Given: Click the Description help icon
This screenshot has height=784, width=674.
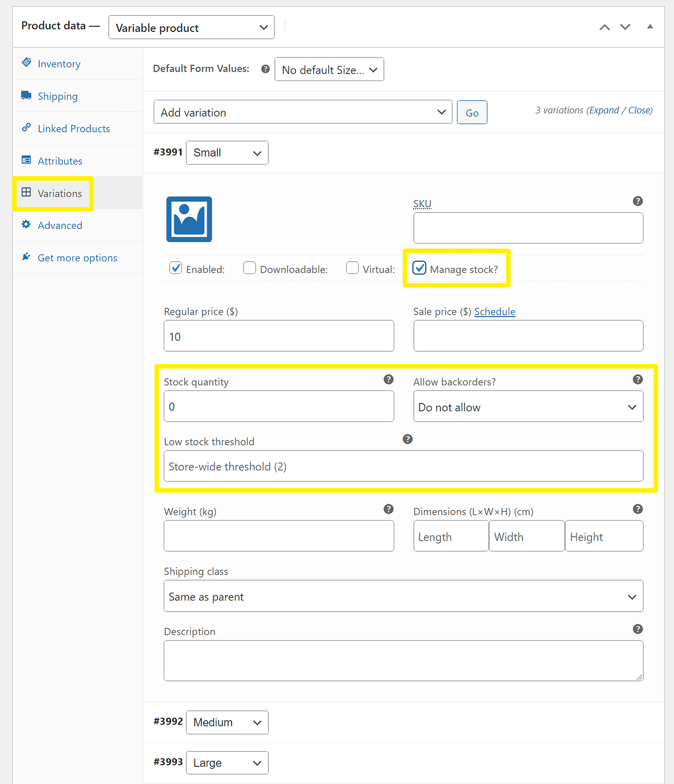Looking at the screenshot, I should (638, 629).
